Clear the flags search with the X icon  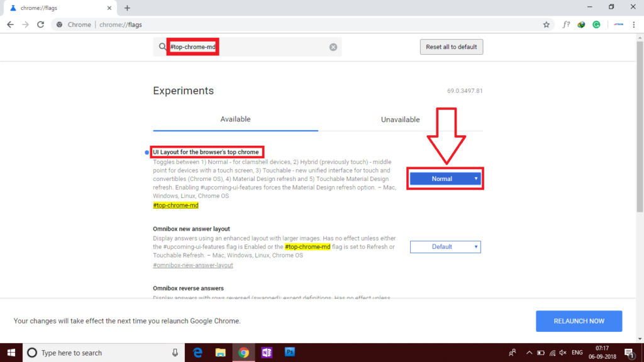coord(333,47)
